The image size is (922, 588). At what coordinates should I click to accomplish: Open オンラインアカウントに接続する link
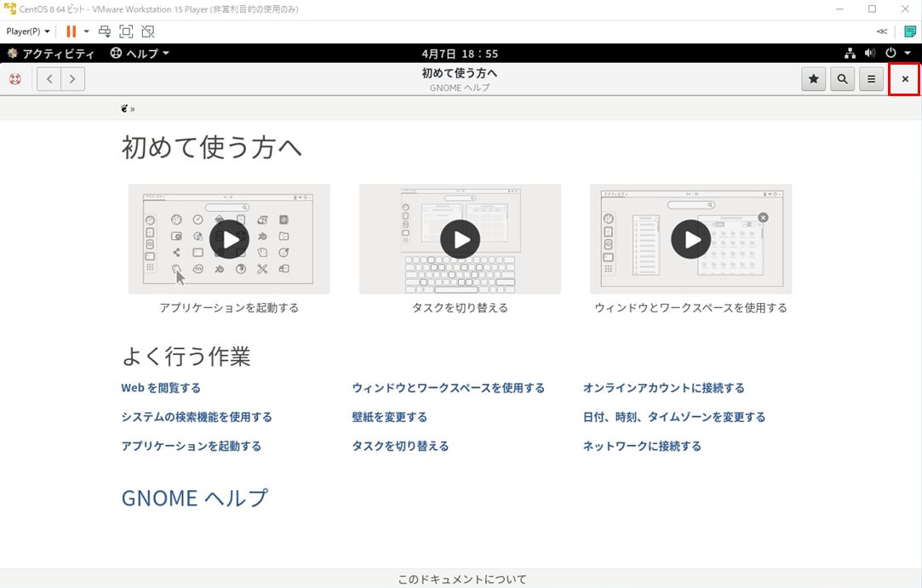coord(663,388)
